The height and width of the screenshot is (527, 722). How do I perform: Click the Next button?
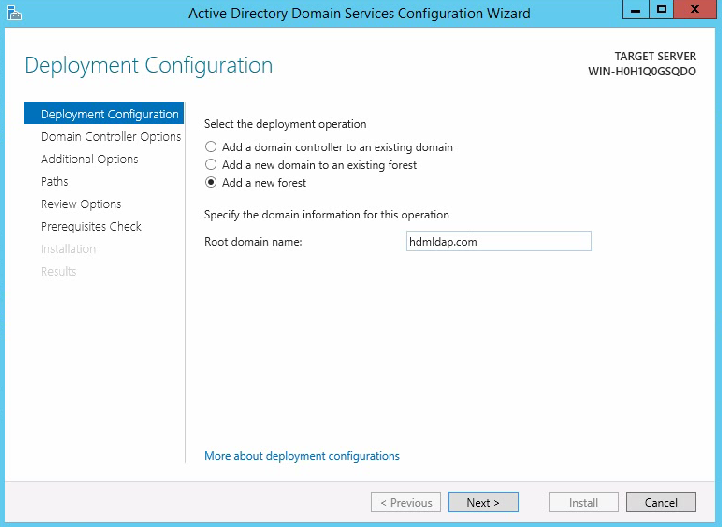(x=483, y=502)
